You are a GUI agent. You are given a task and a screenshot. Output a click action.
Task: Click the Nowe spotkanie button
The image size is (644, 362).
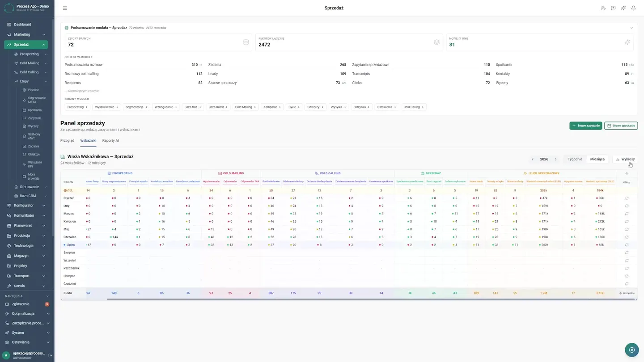click(621, 126)
